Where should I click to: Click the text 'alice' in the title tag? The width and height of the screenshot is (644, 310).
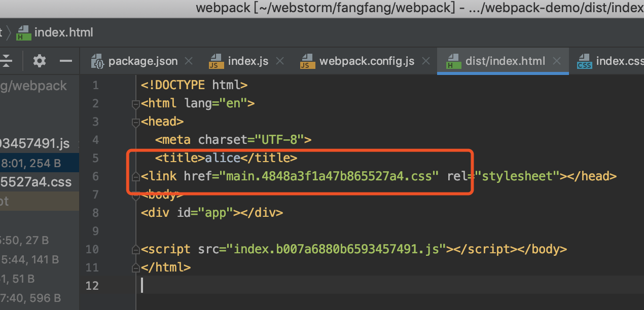[x=223, y=158]
